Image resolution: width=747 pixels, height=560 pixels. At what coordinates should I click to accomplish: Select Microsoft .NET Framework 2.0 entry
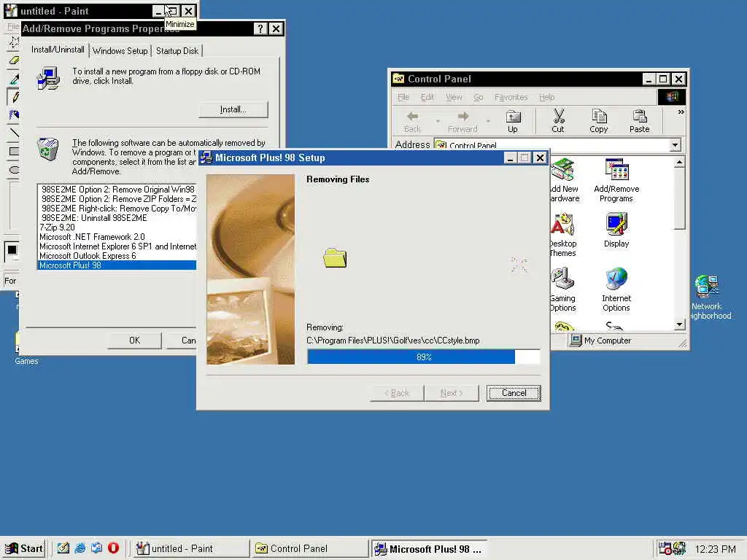pos(117,237)
